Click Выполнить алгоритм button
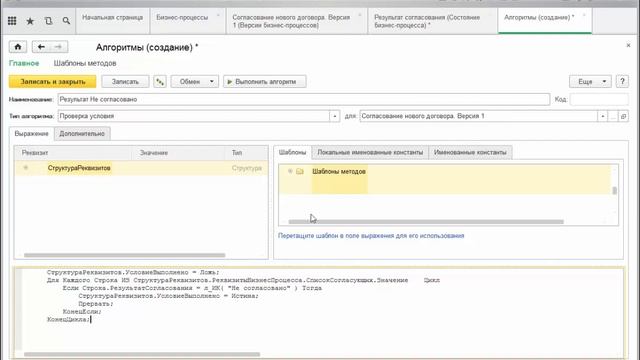Screen dimensions: 640x360 265,82
